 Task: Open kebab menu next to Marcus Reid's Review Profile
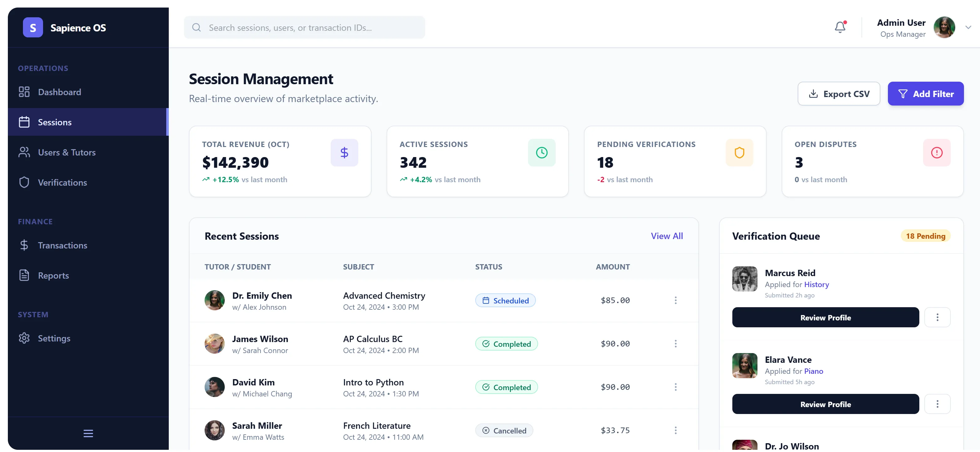coord(937,317)
